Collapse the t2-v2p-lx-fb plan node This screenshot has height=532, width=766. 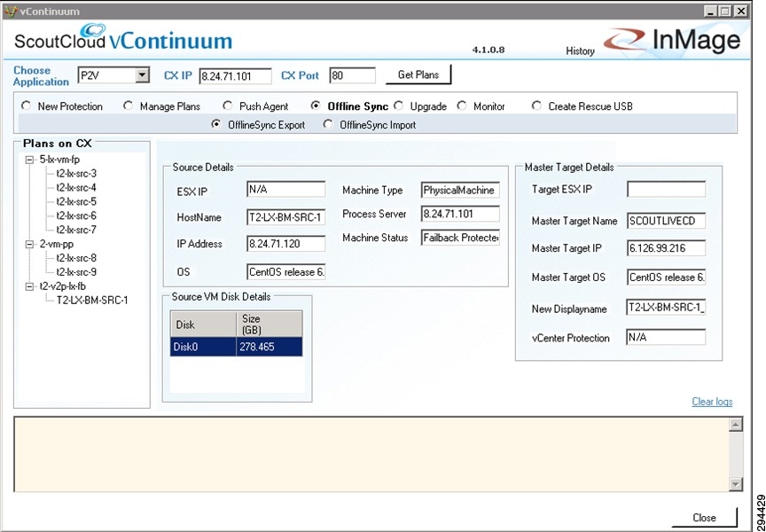click(x=30, y=286)
